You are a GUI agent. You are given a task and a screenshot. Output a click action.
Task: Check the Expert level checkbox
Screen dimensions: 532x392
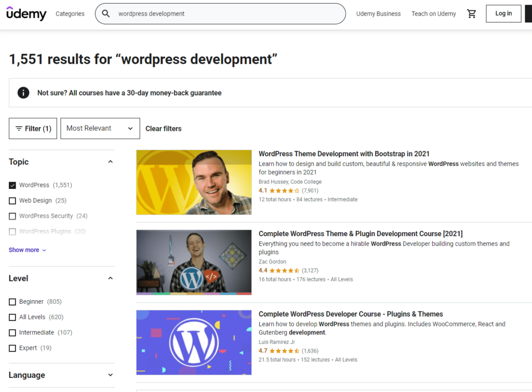pos(11,348)
